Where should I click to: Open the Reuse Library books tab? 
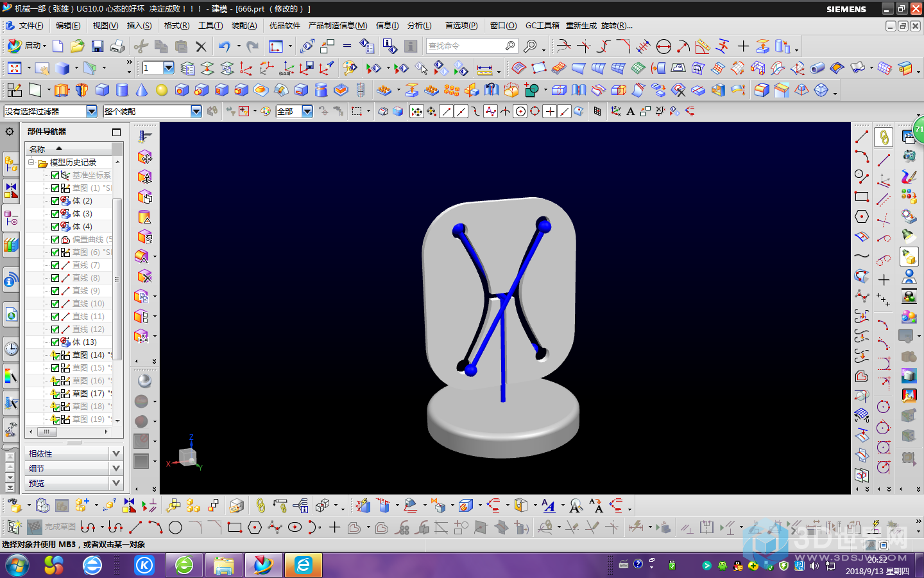[x=11, y=244]
